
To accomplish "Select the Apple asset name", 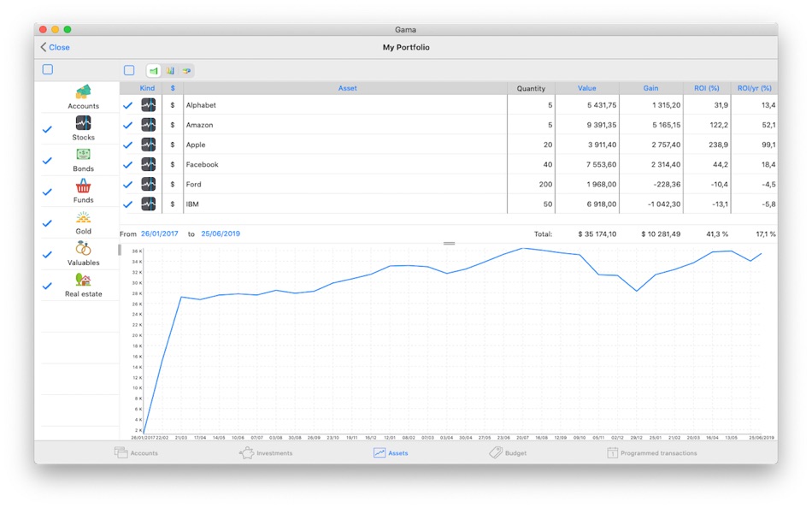I will tap(196, 145).
